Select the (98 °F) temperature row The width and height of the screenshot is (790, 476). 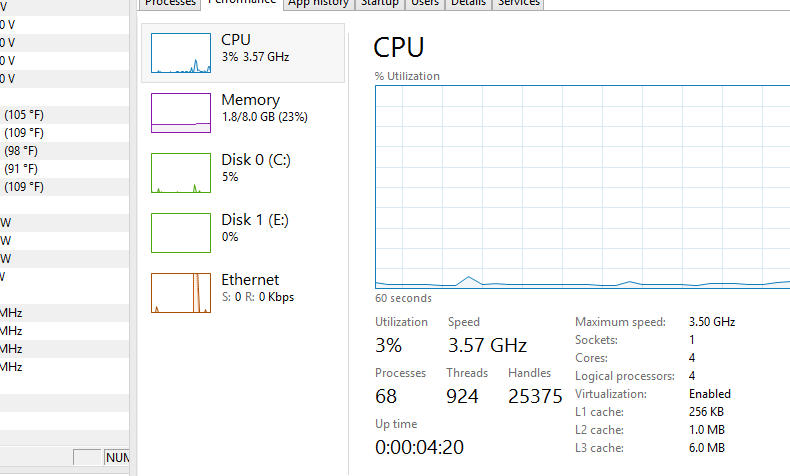(x=21, y=151)
